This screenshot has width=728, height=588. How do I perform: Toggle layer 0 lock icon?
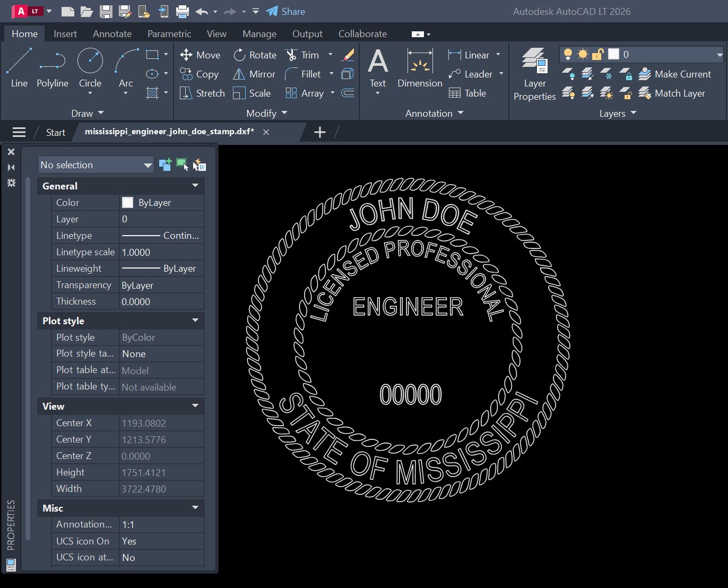598,54
